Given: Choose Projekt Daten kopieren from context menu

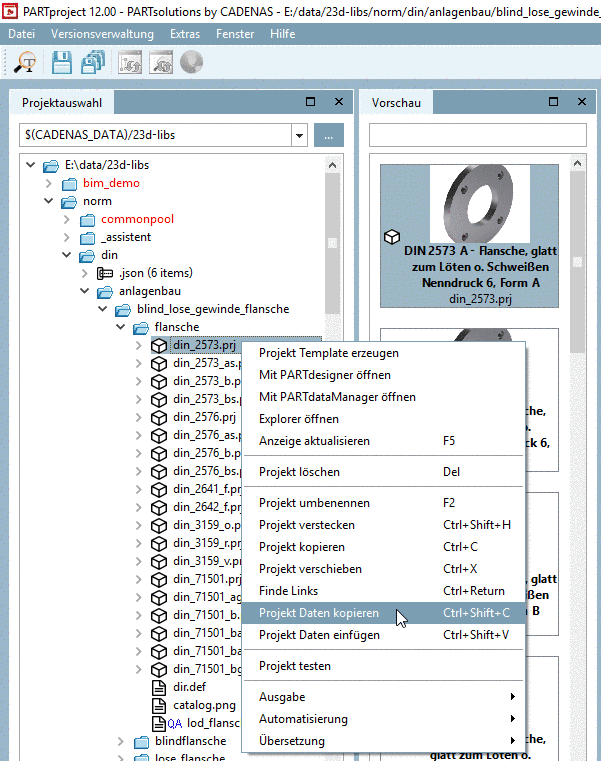Looking at the screenshot, I should point(384,613).
